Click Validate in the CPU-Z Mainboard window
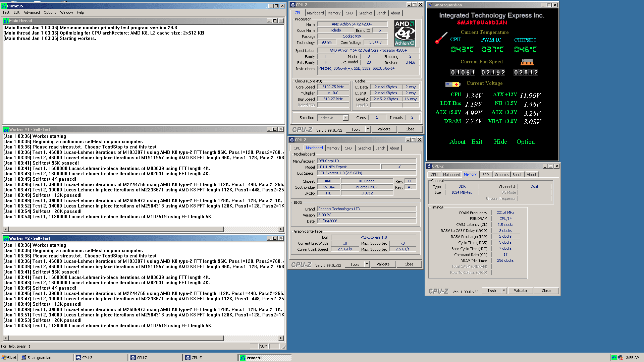This screenshot has height=362, width=644. point(383,264)
